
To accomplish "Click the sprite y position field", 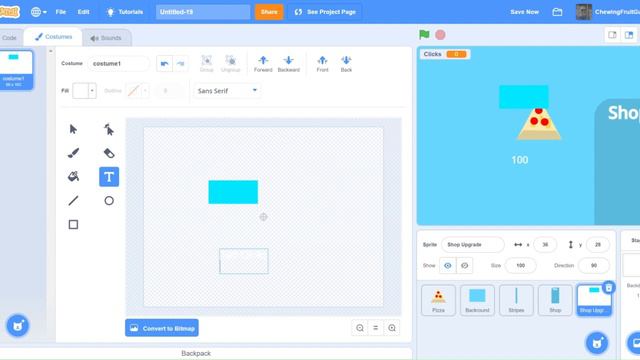I will coord(598,244).
